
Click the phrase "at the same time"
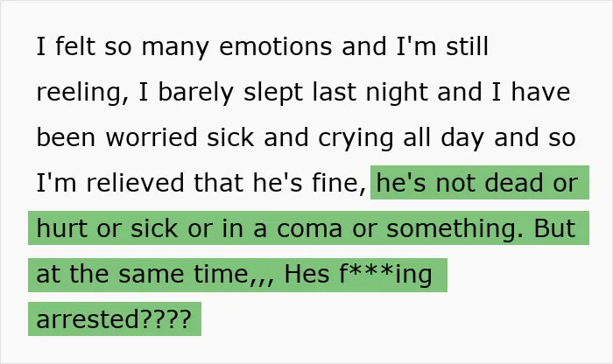pyautogui.click(x=143, y=274)
